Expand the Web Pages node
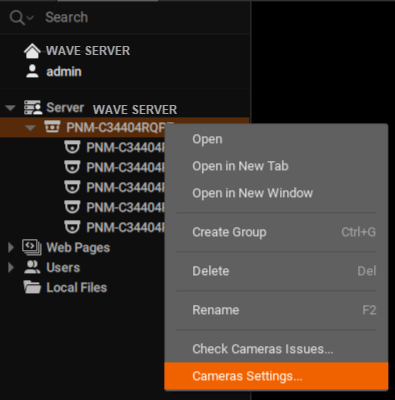395x400 pixels. 11,247
